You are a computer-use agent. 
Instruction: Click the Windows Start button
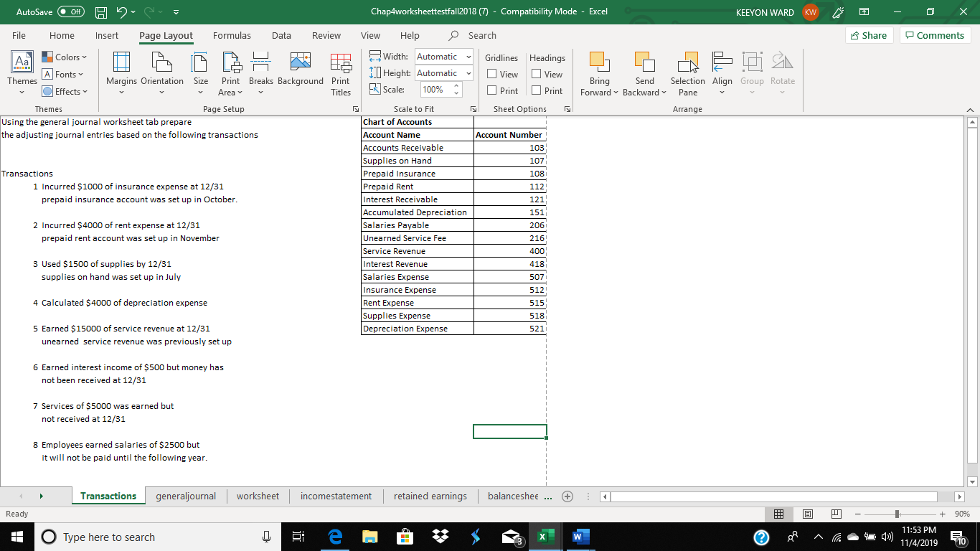[x=17, y=537]
